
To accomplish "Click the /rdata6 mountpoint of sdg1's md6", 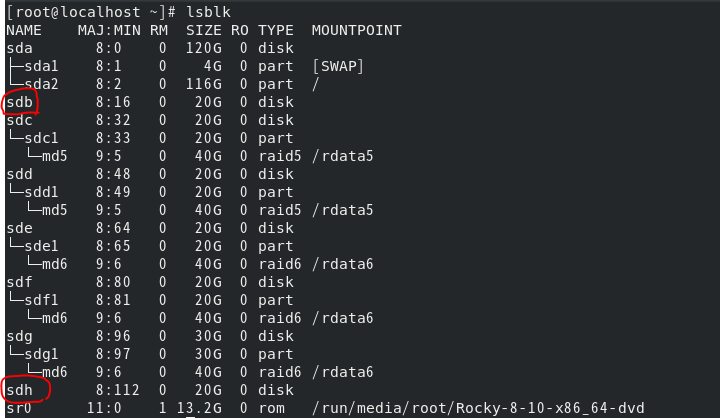I will point(343,372).
